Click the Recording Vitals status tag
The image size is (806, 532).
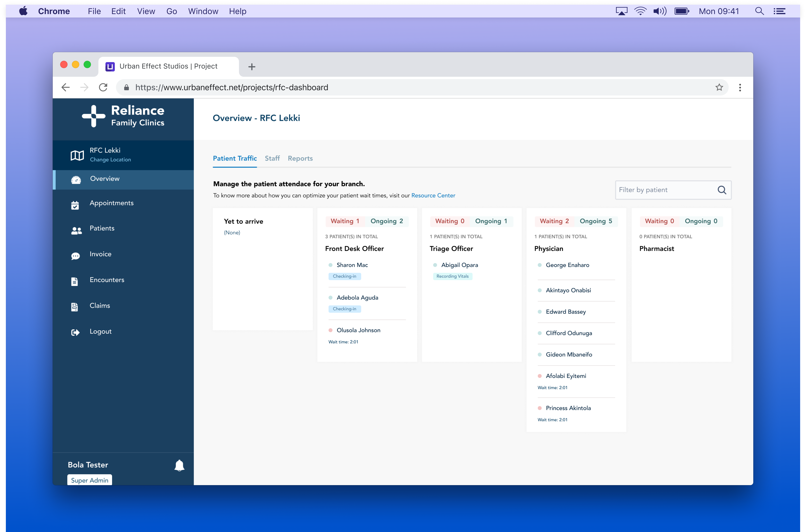coord(453,277)
